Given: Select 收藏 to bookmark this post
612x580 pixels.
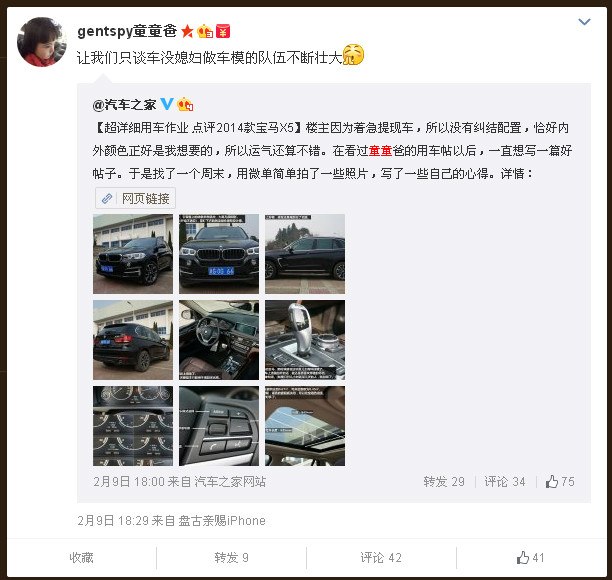Looking at the screenshot, I should click(82, 557).
